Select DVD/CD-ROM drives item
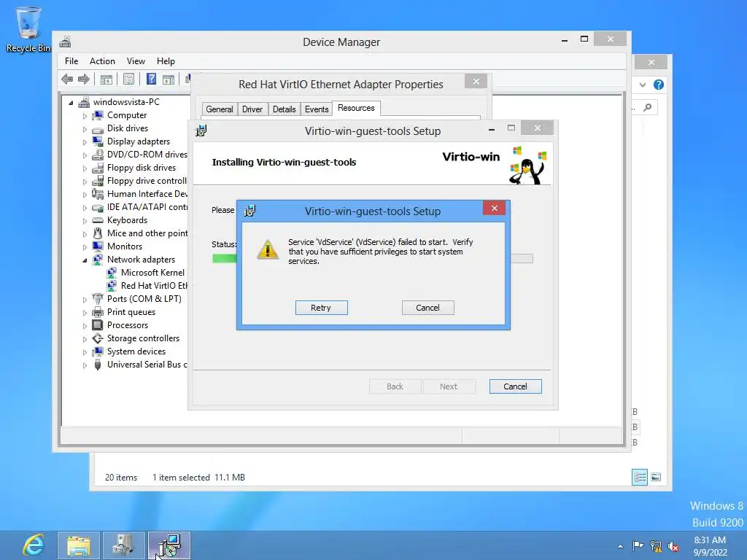 pos(147,155)
